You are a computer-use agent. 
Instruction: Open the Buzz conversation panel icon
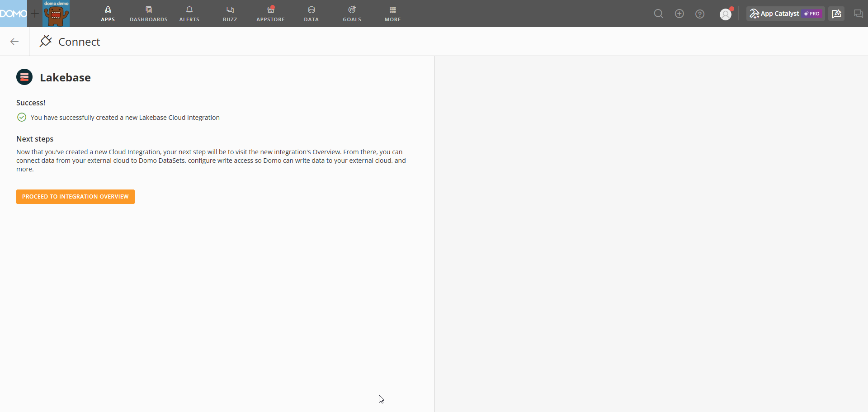click(x=858, y=14)
